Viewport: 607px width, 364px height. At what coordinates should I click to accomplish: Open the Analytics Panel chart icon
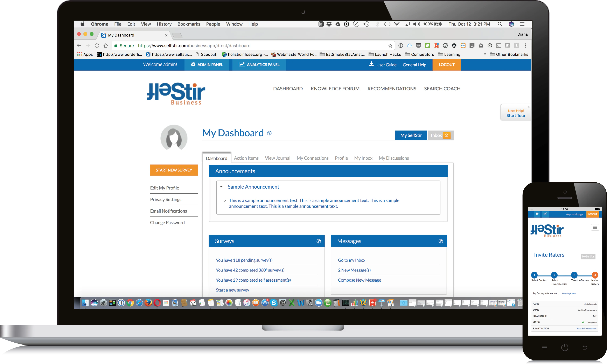[241, 64]
